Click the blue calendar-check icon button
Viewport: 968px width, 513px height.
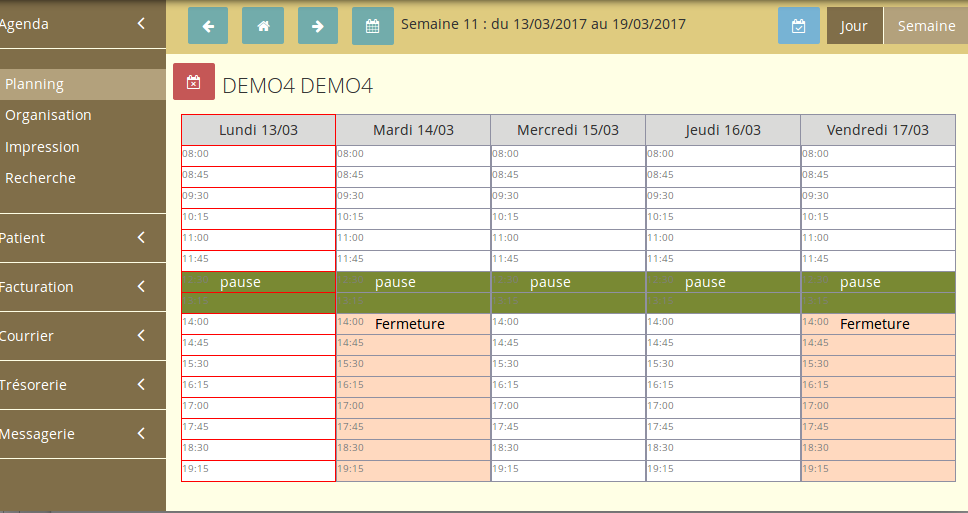click(798, 26)
